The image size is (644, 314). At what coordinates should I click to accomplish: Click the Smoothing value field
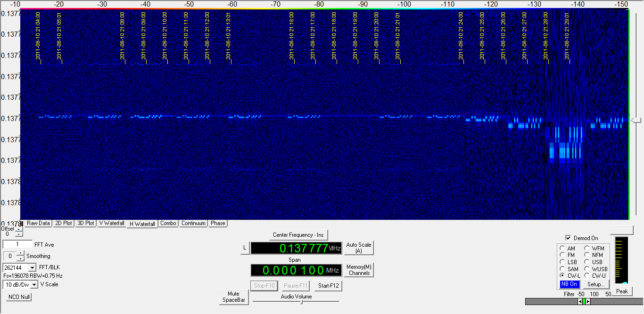click(10, 256)
